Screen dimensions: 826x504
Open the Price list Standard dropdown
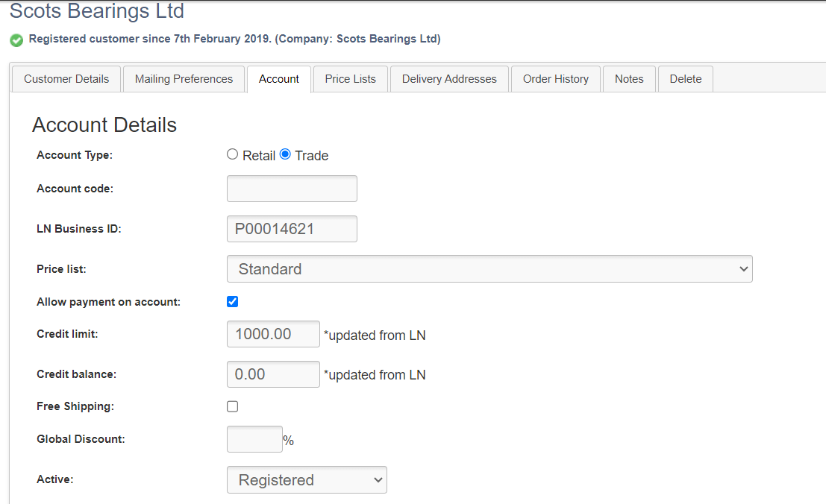click(x=489, y=269)
